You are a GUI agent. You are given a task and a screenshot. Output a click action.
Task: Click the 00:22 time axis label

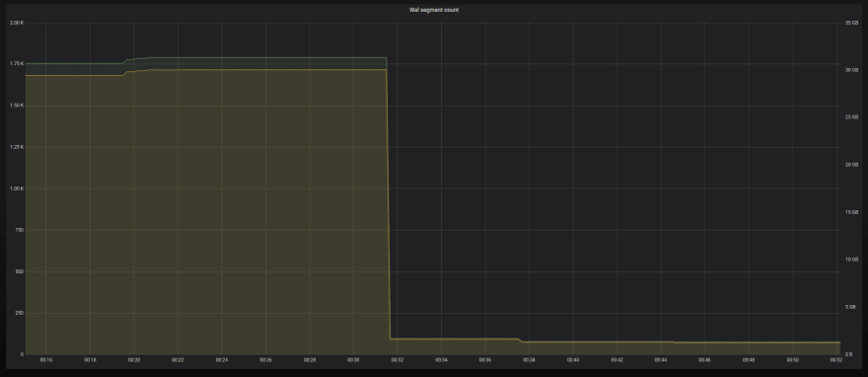coord(178,360)
